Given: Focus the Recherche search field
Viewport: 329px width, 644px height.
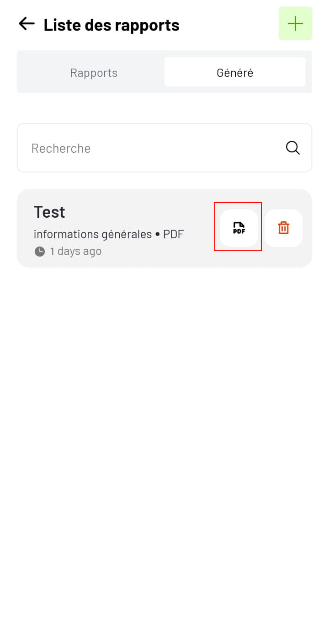Looking at the screenshot, I should click(164, 148).
